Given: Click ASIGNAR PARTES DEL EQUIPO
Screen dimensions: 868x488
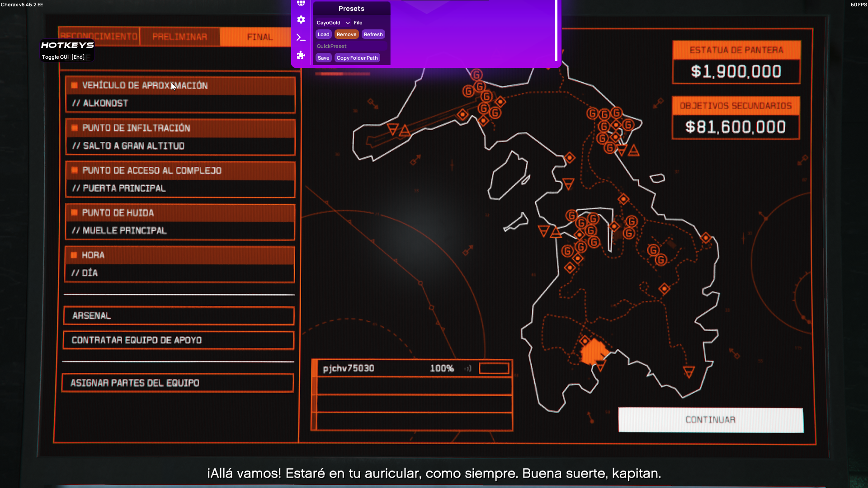Looking at the screenshot, I should click(178, 383).
